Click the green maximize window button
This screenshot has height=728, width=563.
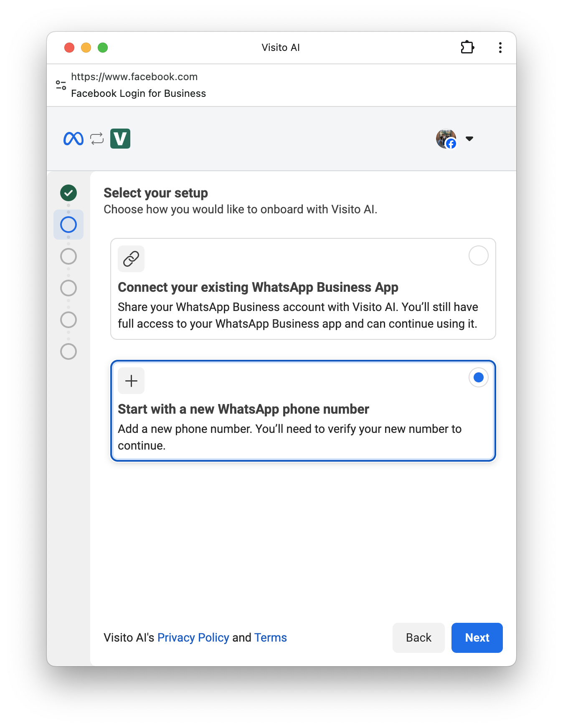(103, 48)
